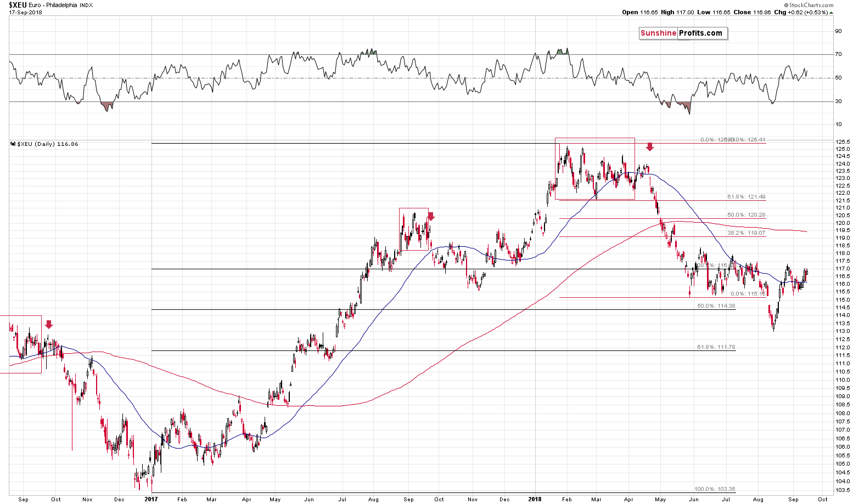The height and width of the screenshot is (504, 859).
Task: Click price axis value 111.0
Action: (x=843, y=364)
